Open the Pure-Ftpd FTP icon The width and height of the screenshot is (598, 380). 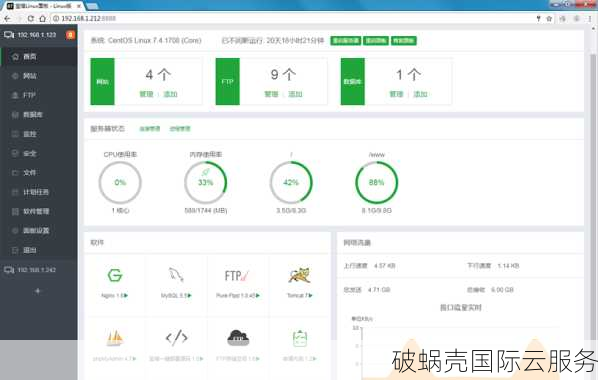click(x=237, y=275)
